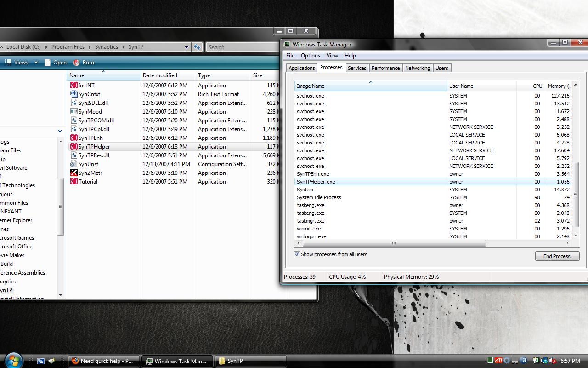Image resolution: width=588 pixels, height=368 pixels.
Task: Open the green Task Manager CPU tray icon
Action: [490, 361]
